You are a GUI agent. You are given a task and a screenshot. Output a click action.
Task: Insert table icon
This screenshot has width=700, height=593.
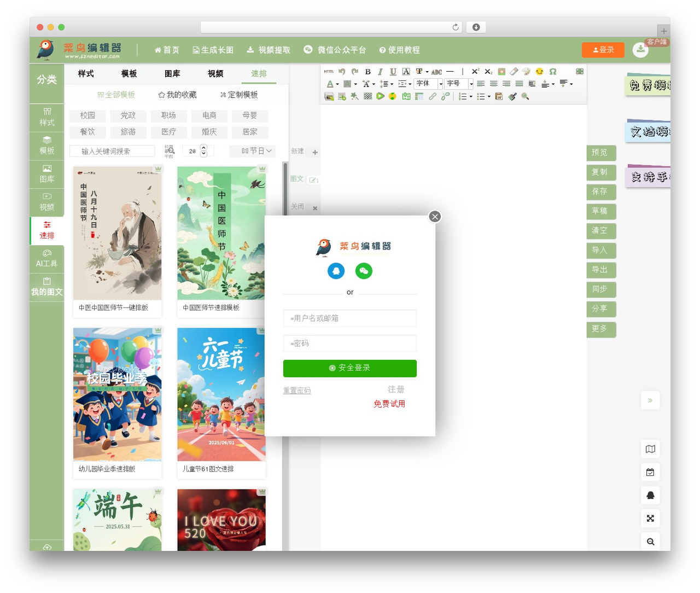(419, 96)
